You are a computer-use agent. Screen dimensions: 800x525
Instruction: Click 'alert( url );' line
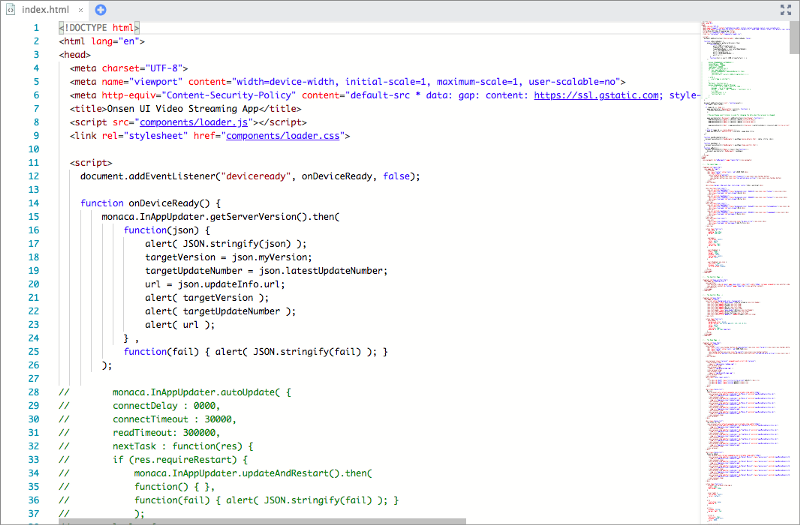coord(180,325)
